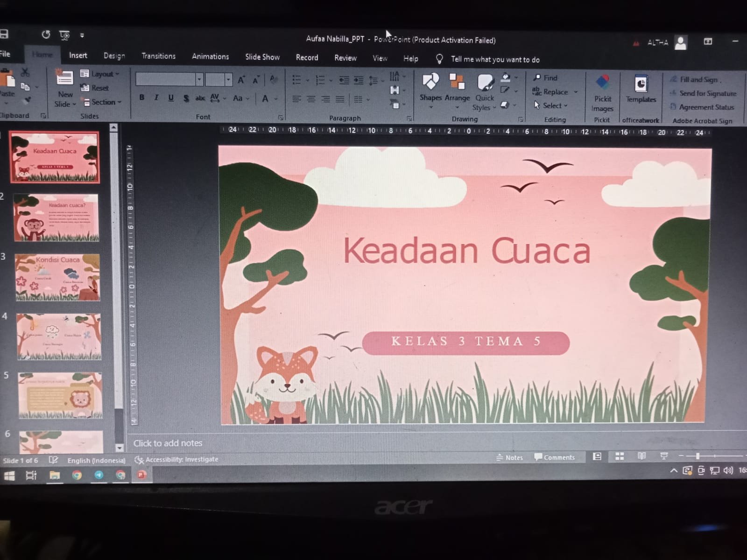
Task: Select the Kondisi Cuaca slide thumbnail
Action: pos(57,277)
